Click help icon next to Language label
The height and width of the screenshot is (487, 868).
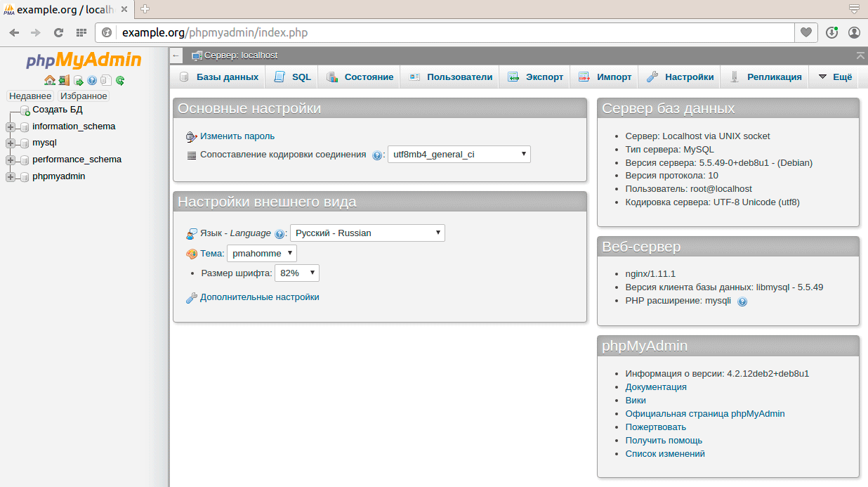point(280,234)
